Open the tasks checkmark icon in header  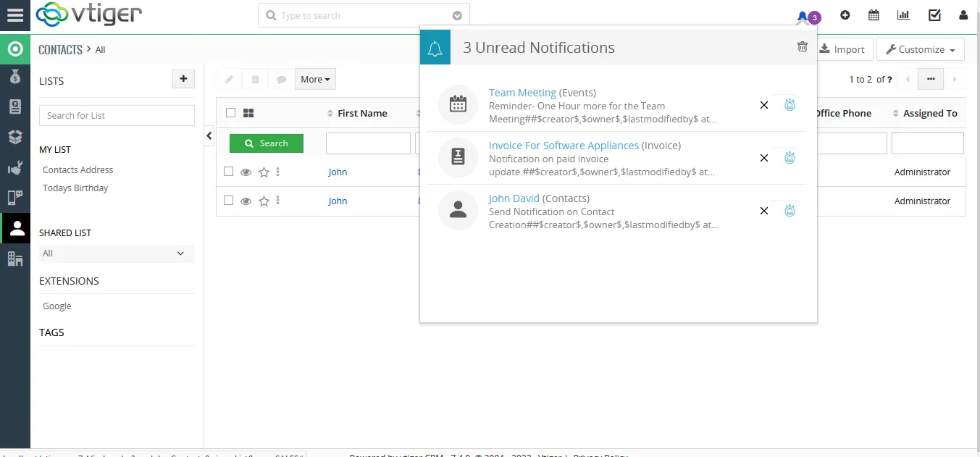pyautogui.click(x=934, y=15)
